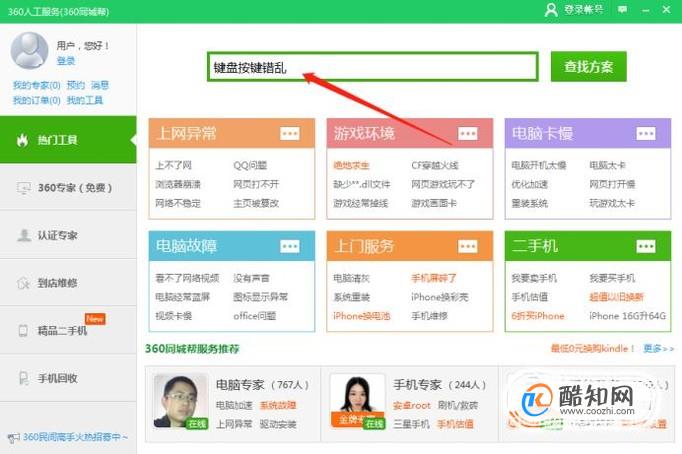Open the 上门服务 more options icon
This screenshot has width=682, height=454.
click(x=468, y=246)
